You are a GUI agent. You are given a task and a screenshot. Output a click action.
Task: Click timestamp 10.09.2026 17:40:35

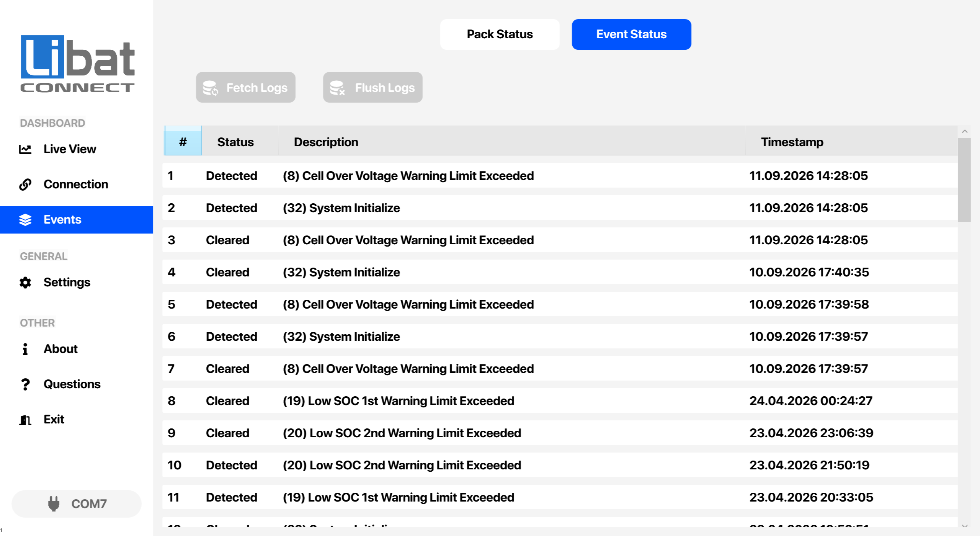coord(809,272)
